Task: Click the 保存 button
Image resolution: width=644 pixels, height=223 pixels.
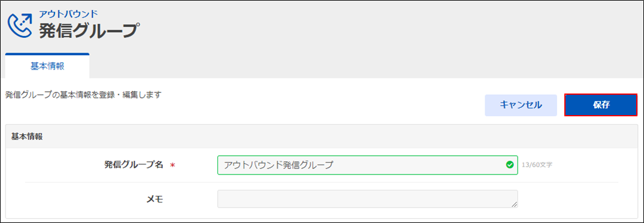Action: [x=601, y=105]
